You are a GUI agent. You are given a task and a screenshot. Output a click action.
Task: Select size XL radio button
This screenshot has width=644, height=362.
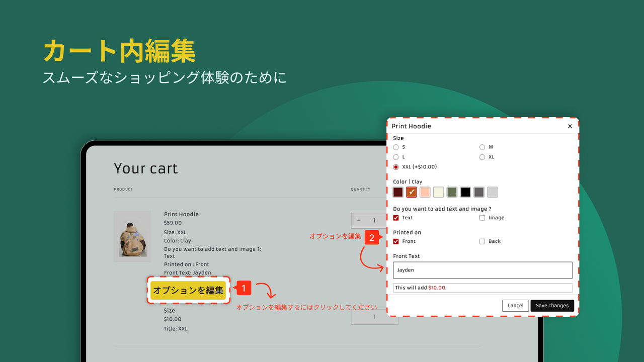point(482,157)
